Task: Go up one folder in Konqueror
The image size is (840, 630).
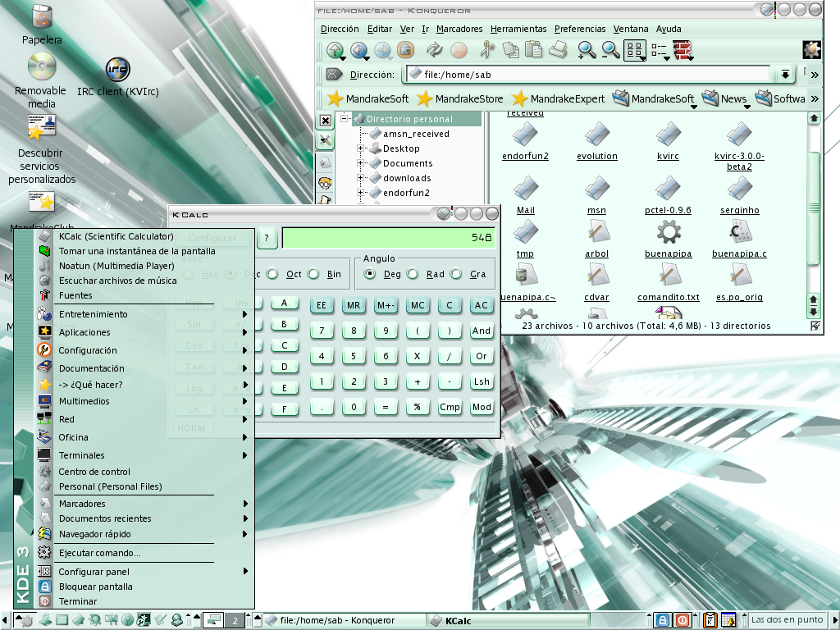Action: click(336, 50)
